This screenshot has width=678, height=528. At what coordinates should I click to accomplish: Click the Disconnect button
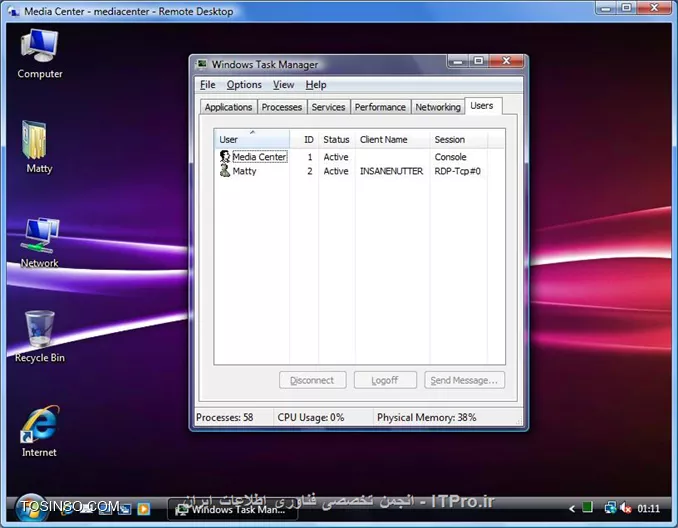(x=312, y=380)
